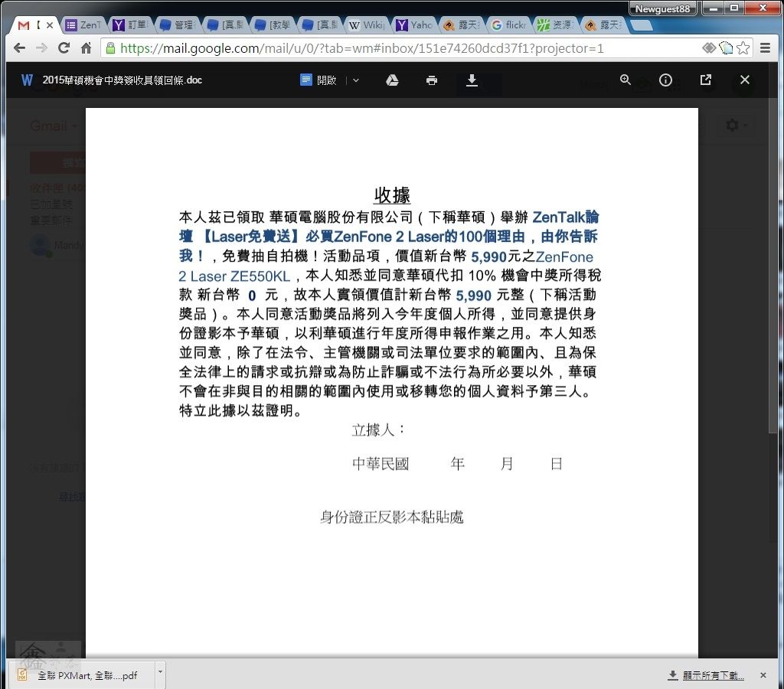The width and height of the screenshot is (784, 689).
Task: Go back to the previous page
Action: (x=19, y=48)
